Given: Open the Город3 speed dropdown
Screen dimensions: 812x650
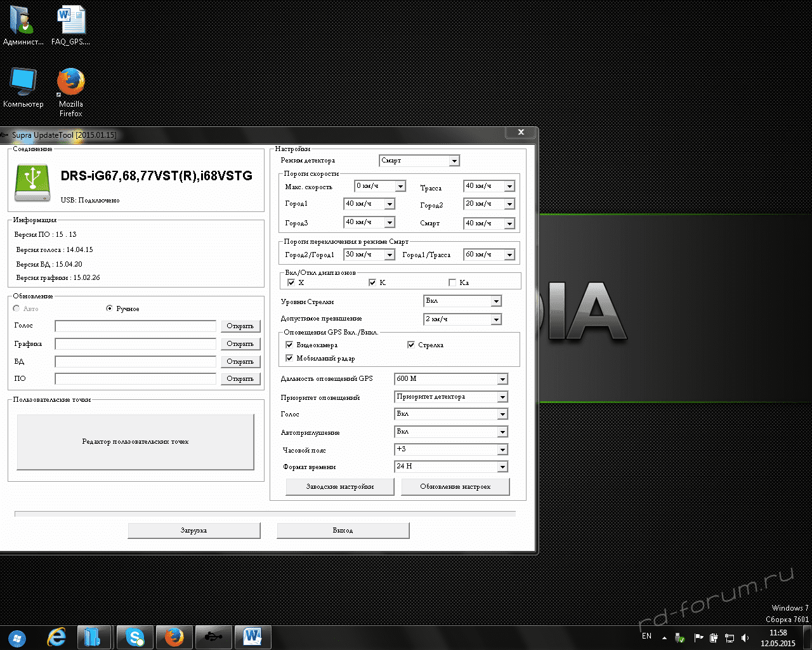Looking at the screenshot, I should point(370,222).
